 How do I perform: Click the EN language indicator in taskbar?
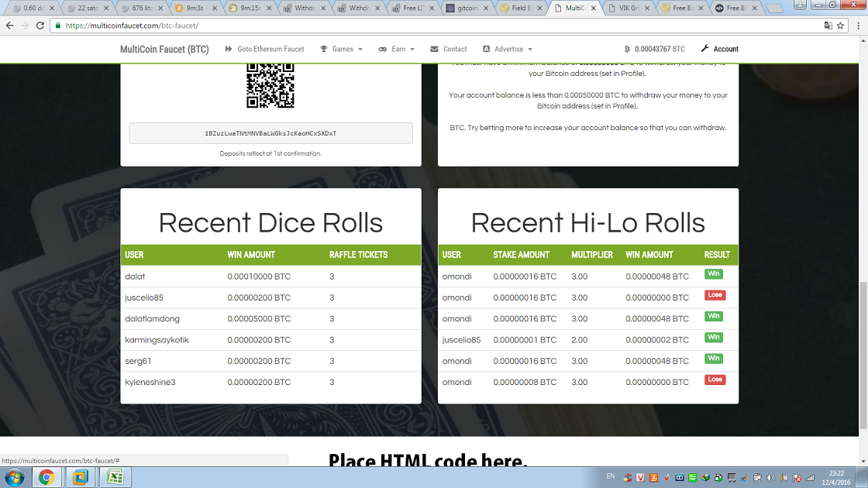(x=611, y=476)
